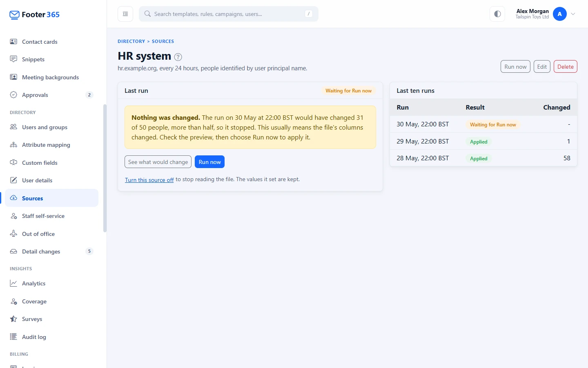Screen dimensions: 588x368
Task: Open the Audit log
Action: [51, 337]
